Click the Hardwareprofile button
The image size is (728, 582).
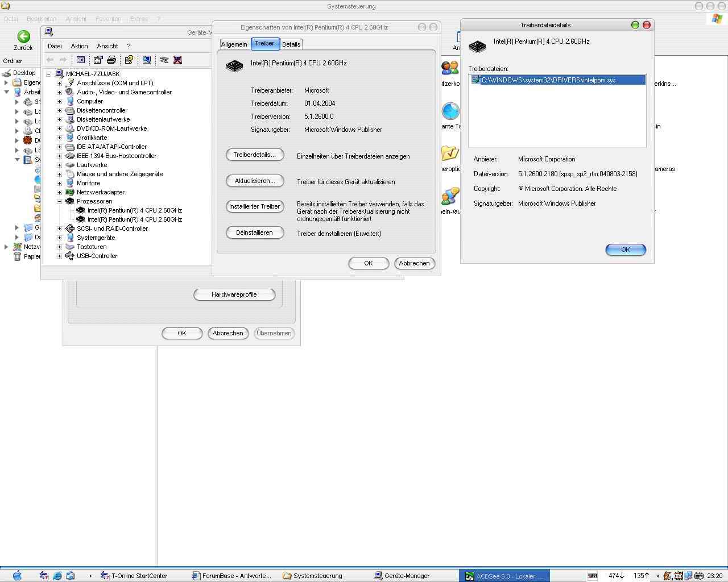point(234,294)
